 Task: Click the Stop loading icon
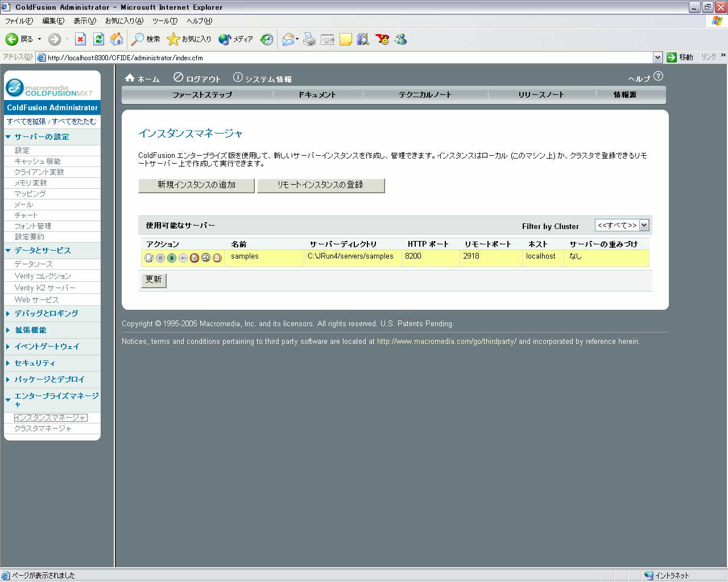(x=81, y=39)
